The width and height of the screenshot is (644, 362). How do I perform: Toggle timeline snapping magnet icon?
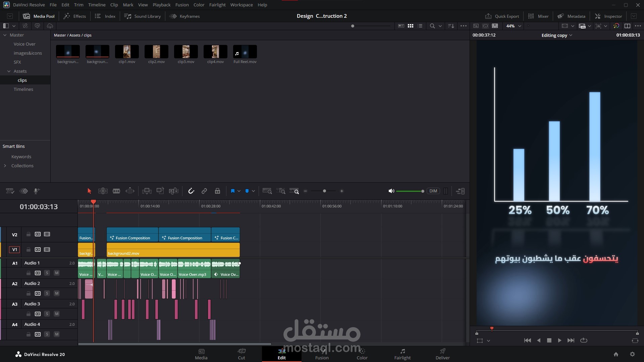point(191,191)
